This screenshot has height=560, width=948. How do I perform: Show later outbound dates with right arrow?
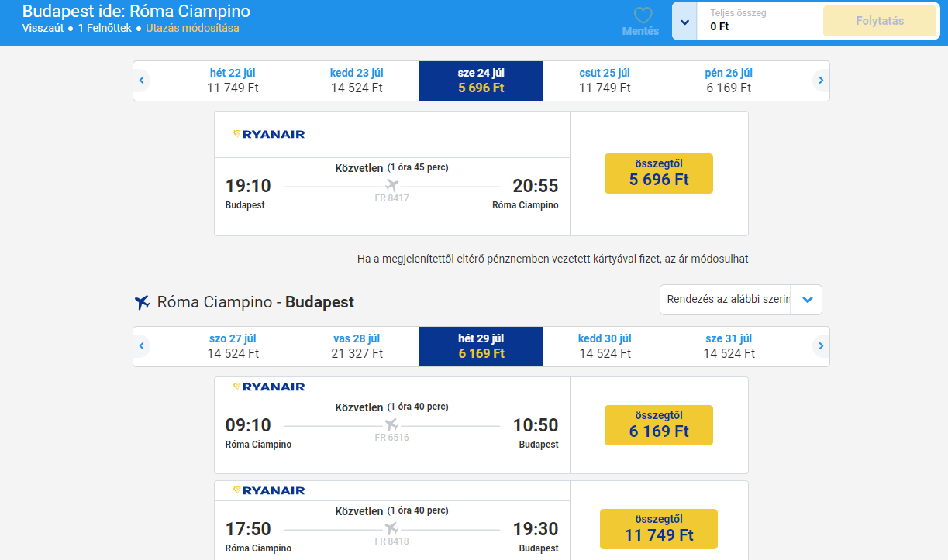point(821,81)
